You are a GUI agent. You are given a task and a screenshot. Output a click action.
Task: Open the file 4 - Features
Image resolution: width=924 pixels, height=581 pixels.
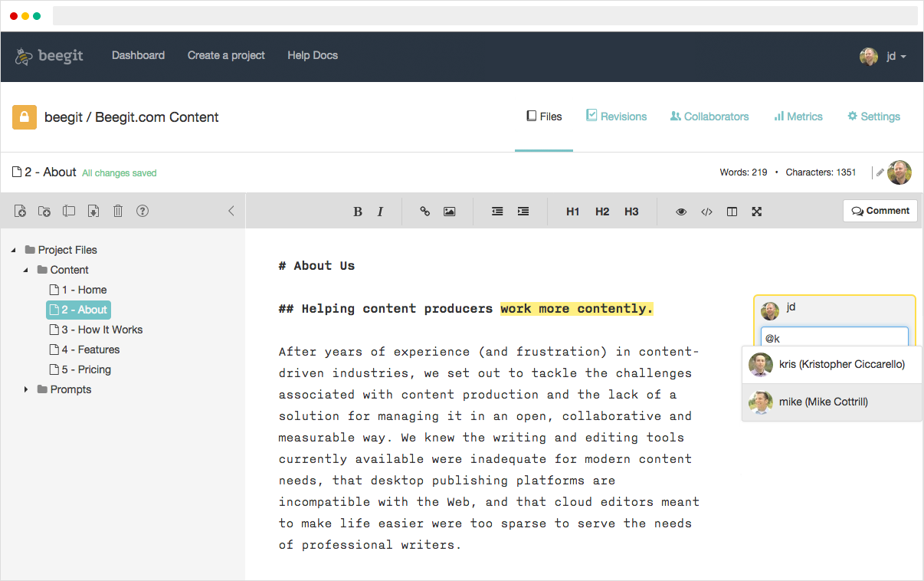point(84,350)
